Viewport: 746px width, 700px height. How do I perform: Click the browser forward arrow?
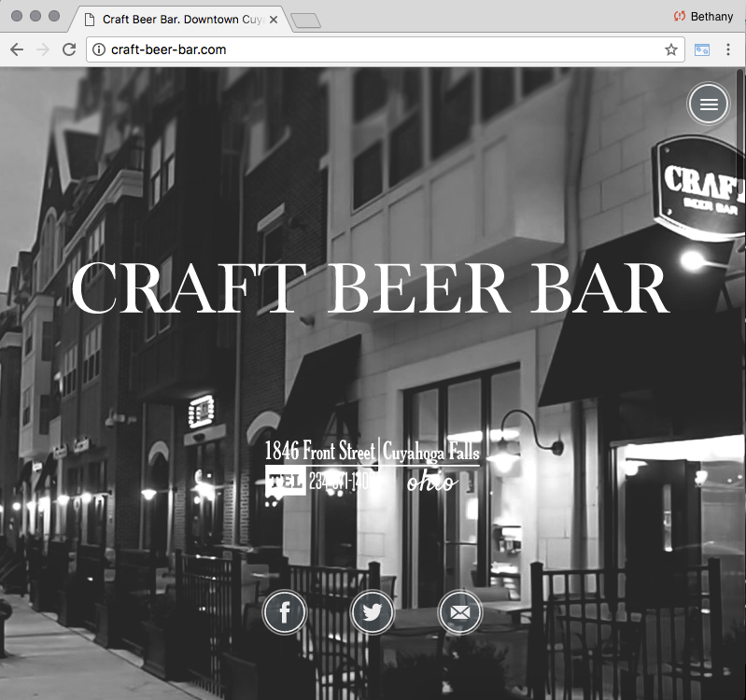[x=43, y=49]
